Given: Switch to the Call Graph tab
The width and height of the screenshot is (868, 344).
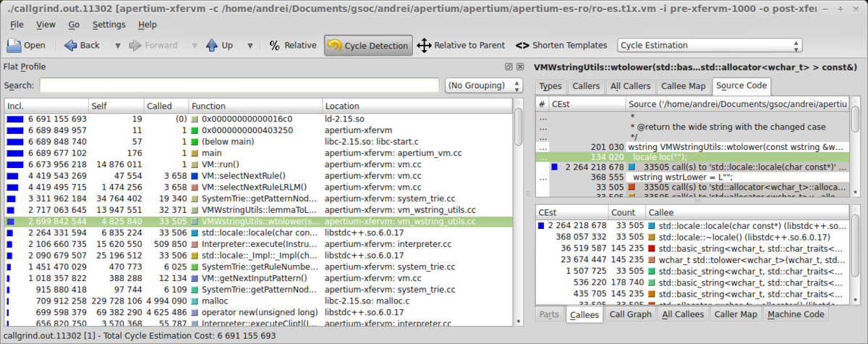Looking at the screenshot, I should 630,314.
